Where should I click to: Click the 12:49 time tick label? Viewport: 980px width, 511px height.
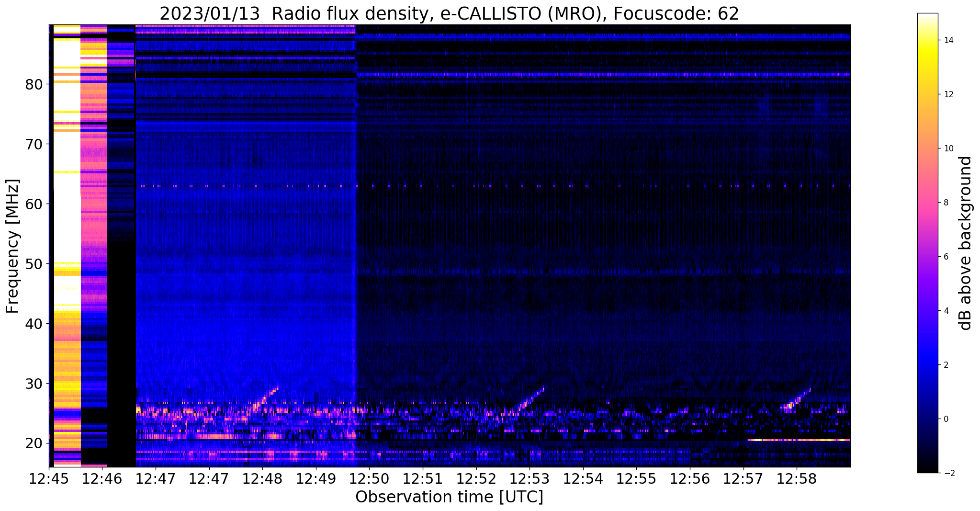pos(316,479)
